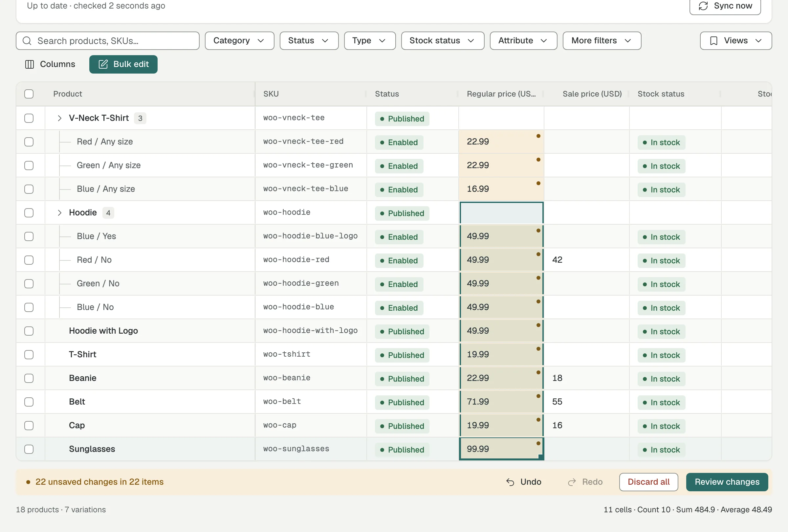788x532 pixels.
Task: Select the Beanie row checkbox
Action: pyautogui.click(x=29, y=378)
